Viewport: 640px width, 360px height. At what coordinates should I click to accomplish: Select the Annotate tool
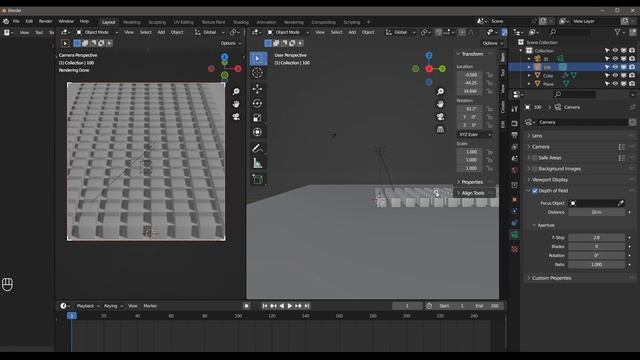(258, 148)
